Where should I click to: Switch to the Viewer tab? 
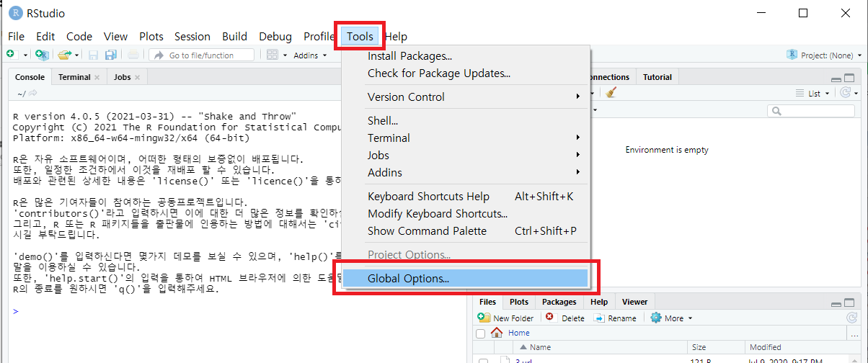pyautogui.click(x=634, y=302)
